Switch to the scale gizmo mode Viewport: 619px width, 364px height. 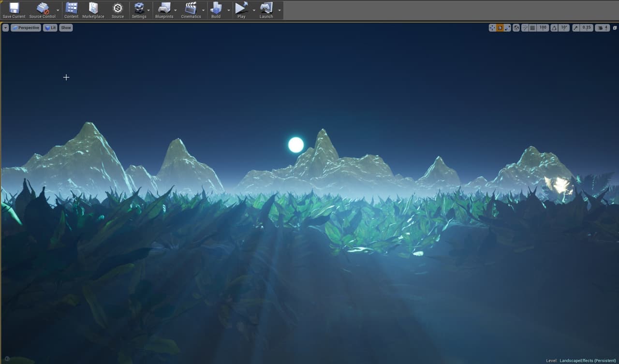pos(507,28)
